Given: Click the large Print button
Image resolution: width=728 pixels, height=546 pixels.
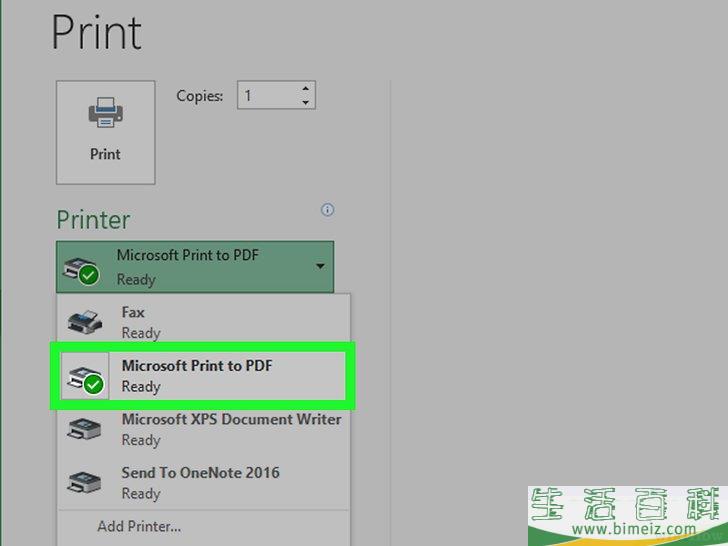Looking at the screenshot, I should (x=105, y=132).
